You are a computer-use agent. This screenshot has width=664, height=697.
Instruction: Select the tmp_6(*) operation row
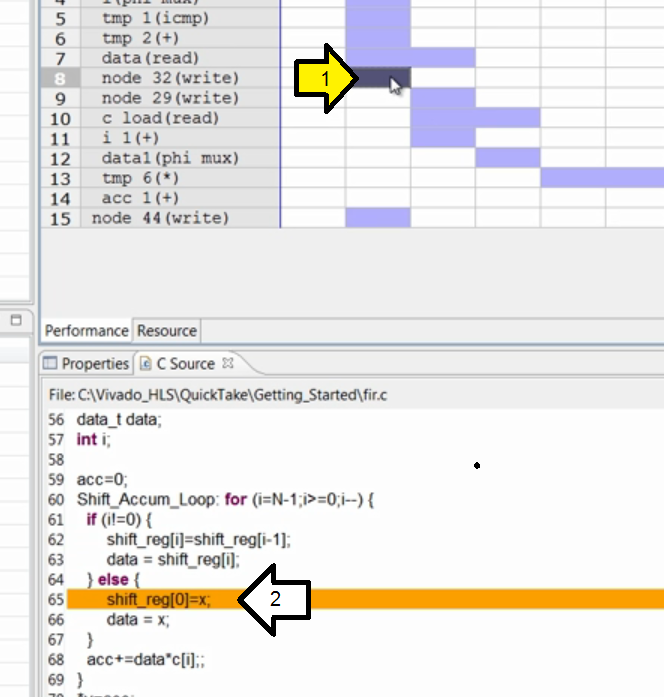(x=140, y=178)
